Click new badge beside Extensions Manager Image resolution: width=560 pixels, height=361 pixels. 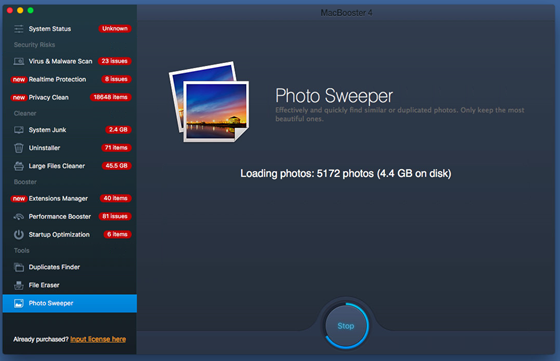[x=19, y=199]
